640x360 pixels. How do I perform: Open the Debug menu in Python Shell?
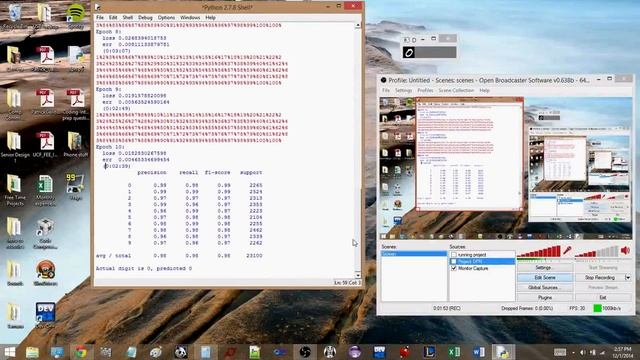145,18
